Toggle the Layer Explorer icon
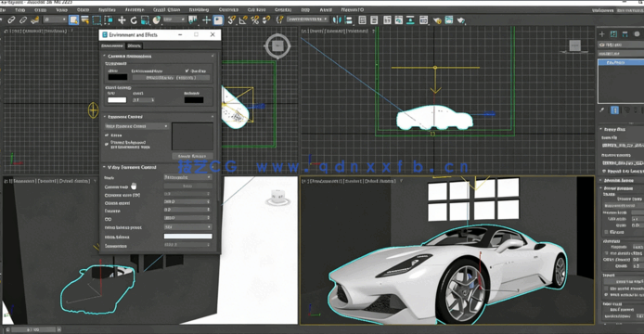 (x=374, y=19)
